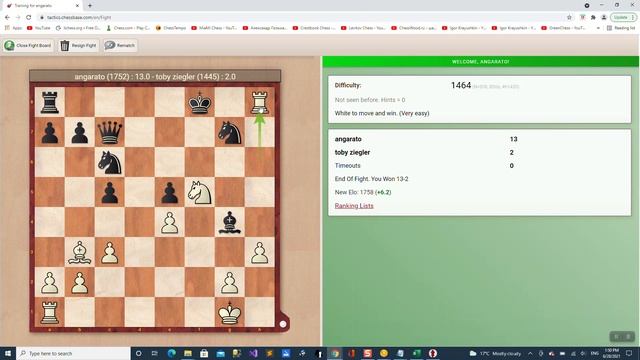Screen dimensions: 640x360
Task: Click the taskbar search box
Action: [73, 353]
